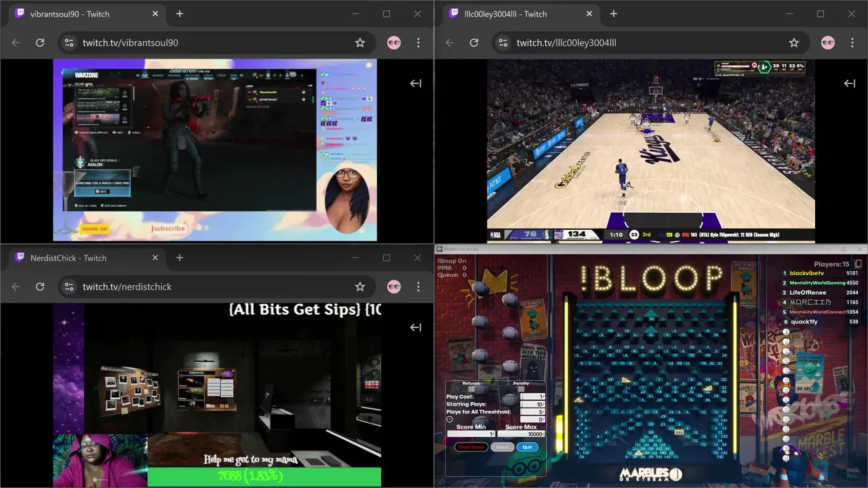Adjust the Play Cost value field

click(532, 396)
